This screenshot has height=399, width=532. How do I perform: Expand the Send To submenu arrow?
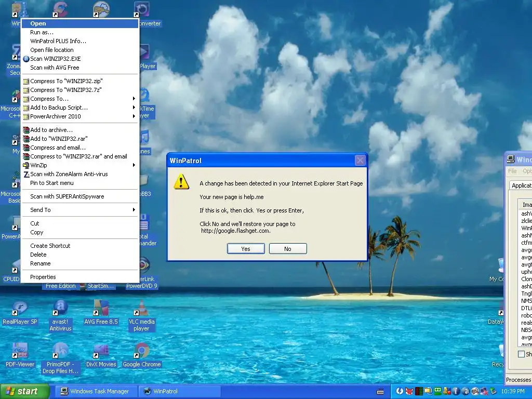coord(134,210)
